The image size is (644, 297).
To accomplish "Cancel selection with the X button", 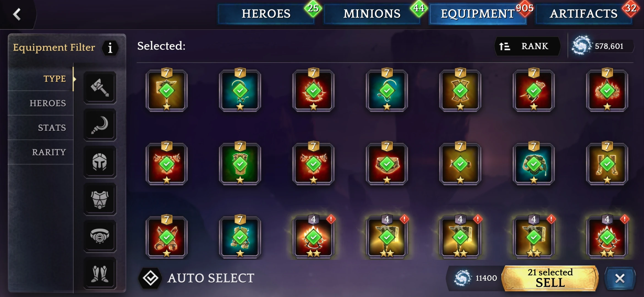I will pyautogui.click(x=620, y=278).
